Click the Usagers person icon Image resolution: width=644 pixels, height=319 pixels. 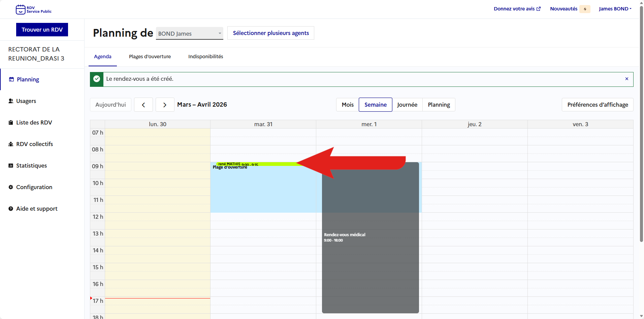(x=11, y=101)
